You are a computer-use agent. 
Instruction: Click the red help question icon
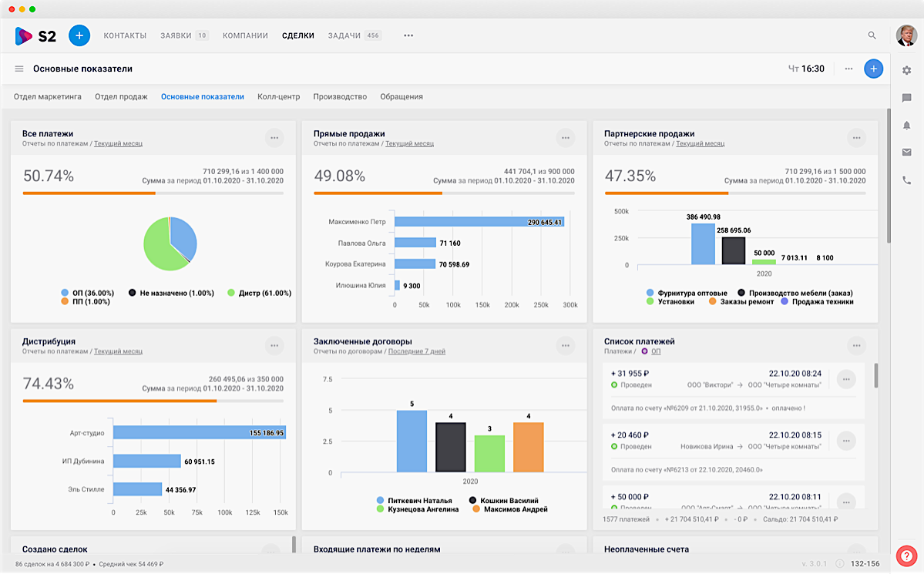point(906,556)
